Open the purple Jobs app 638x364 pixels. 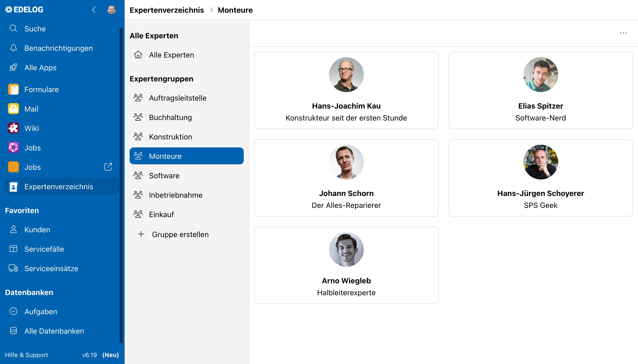pos(62,148)
